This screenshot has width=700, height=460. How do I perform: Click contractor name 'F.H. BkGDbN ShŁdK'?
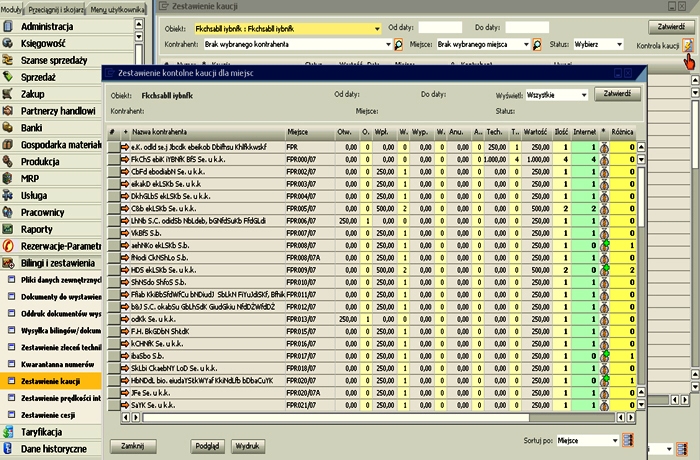click(160, 331)
